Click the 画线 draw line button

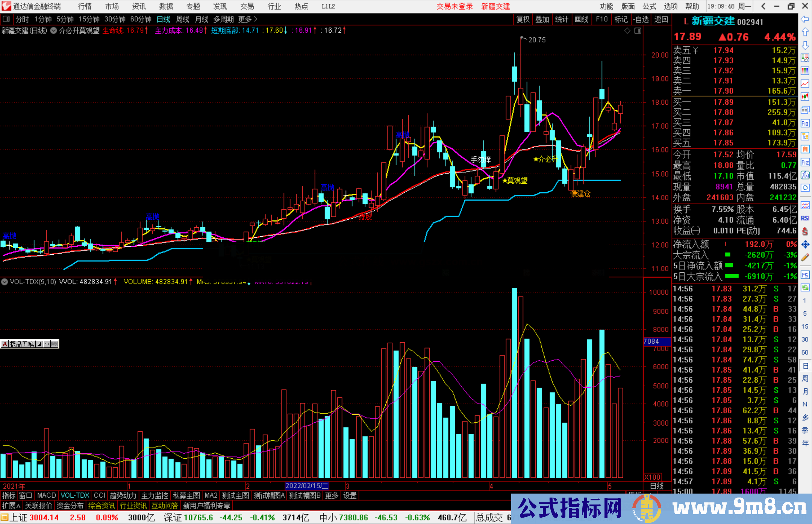pos(582,19)
